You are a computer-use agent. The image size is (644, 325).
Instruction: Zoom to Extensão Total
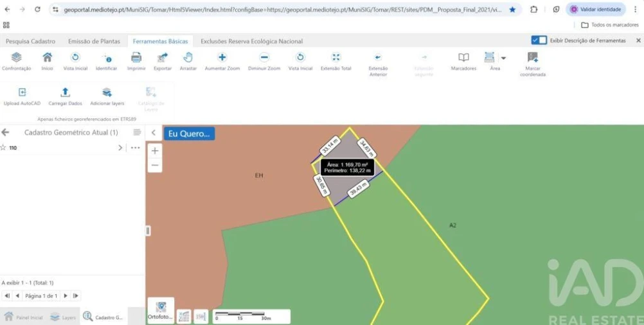pos(336,62)
